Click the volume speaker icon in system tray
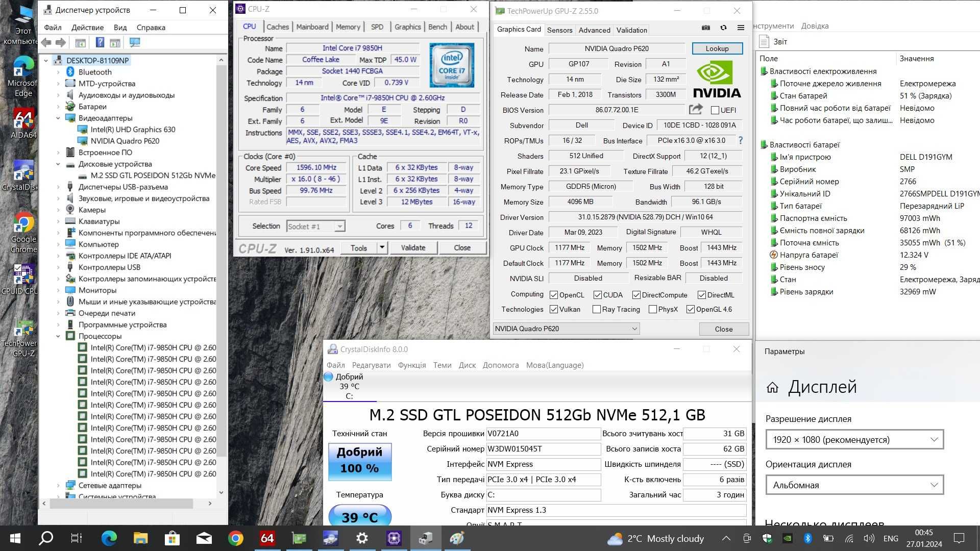This screenshot has height=551, width=980. pyautogui.click(x=869, y=538)
